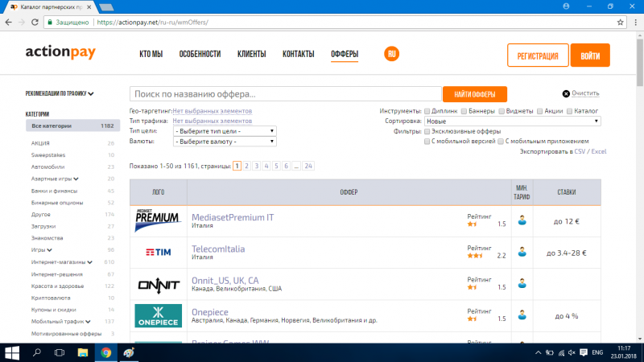This screenshot has width=644, height=362.
Task: Open the Chrome three-dot menu
Action: 636,23
